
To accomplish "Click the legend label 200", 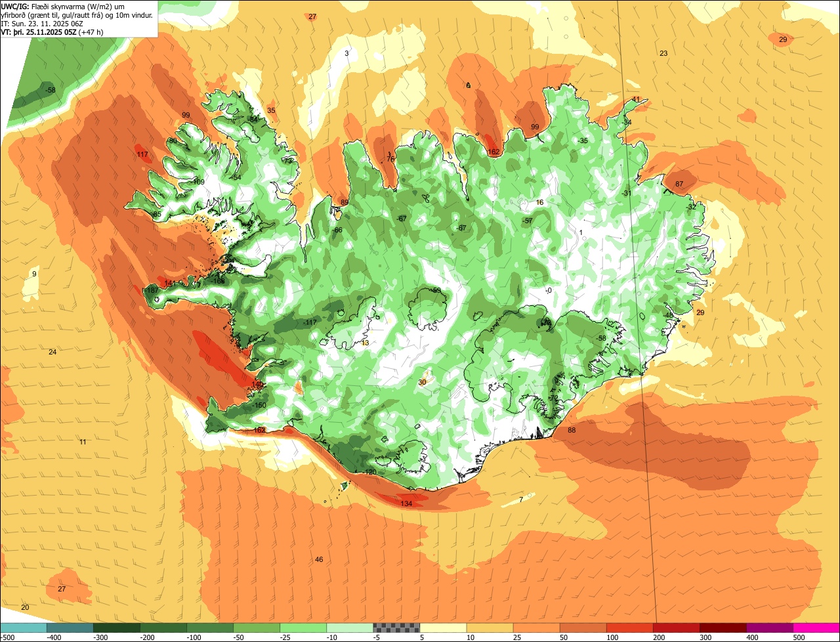I will point(659,637).
